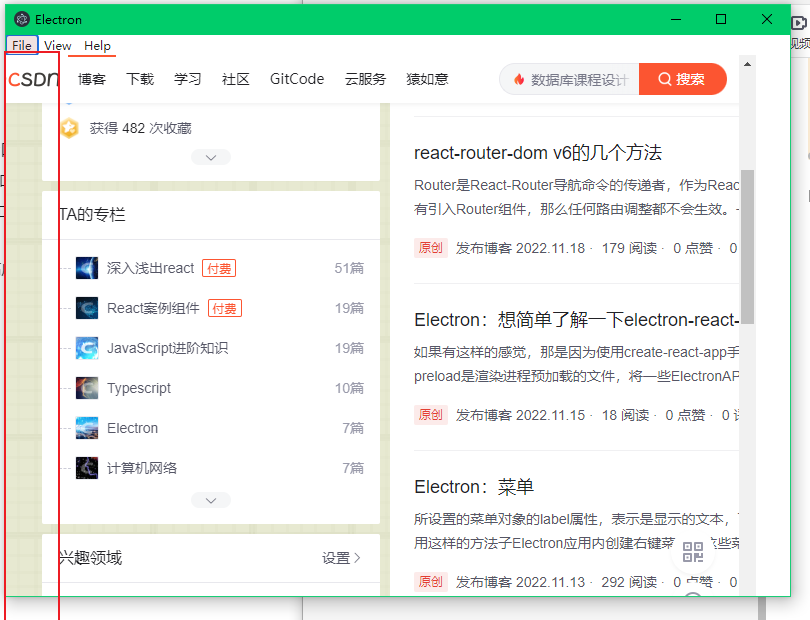Click 付费 tag beside React案例组件
Screen dimensions: 810x620
(225, 308)
